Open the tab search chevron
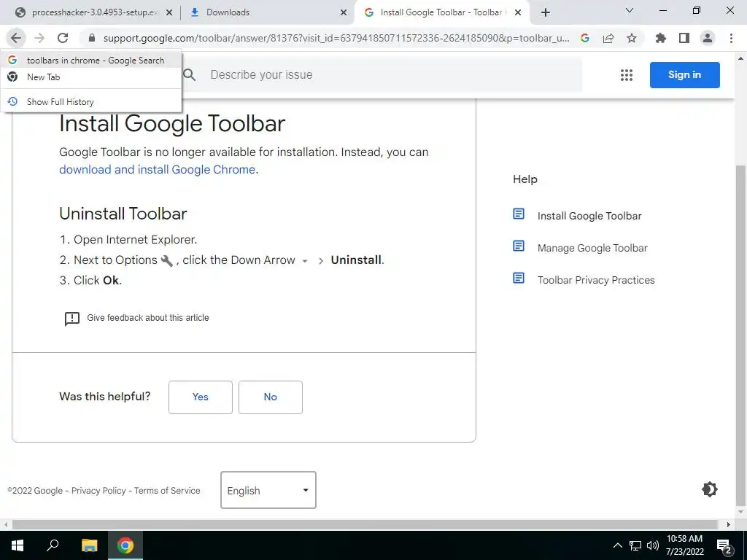Screen dimensions: 747x560 coord(630,10)
